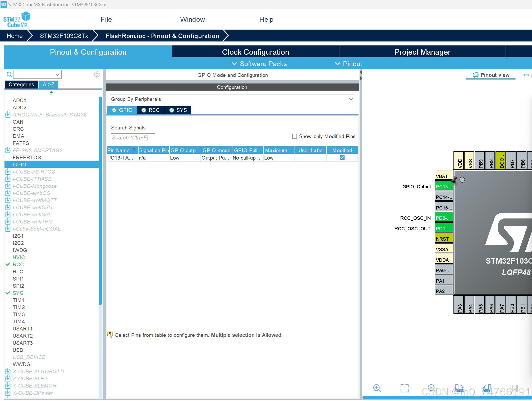Click download icon next to I-Cube-SoM-uGOAL
The height and width of the screenshot is (401, 532).
coord(8,229)
